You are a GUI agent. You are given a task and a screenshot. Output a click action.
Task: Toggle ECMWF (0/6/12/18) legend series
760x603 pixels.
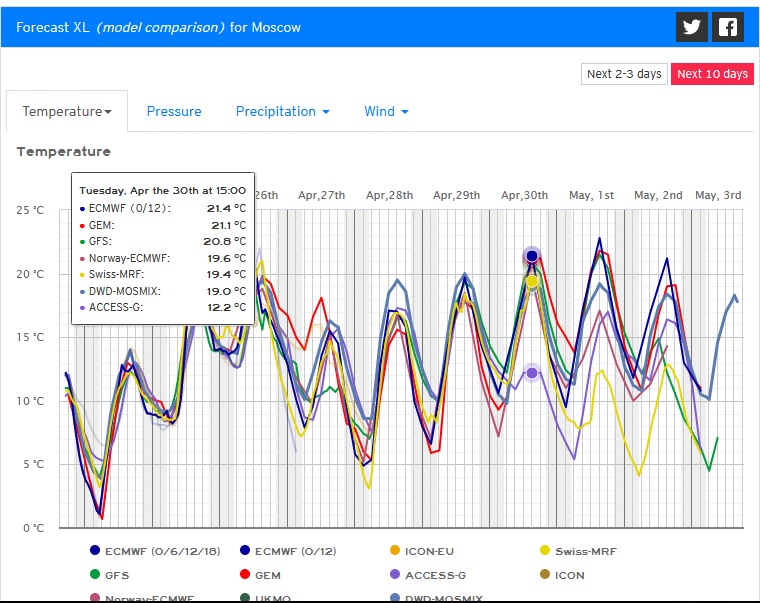pos(155,551)
